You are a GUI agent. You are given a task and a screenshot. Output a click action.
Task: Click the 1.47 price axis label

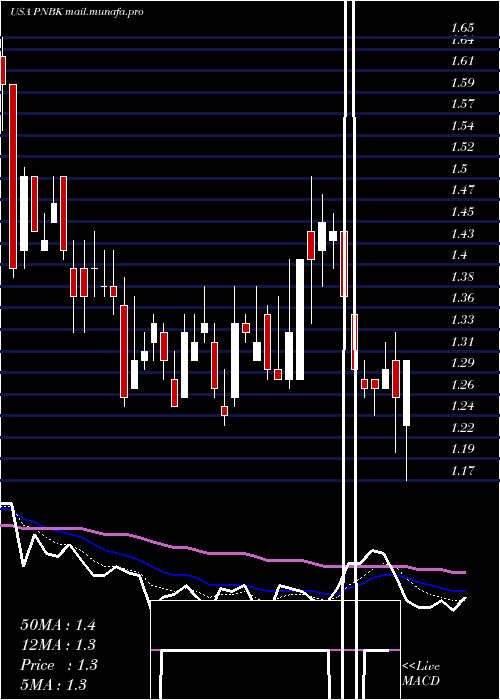[x=462, y=190]
